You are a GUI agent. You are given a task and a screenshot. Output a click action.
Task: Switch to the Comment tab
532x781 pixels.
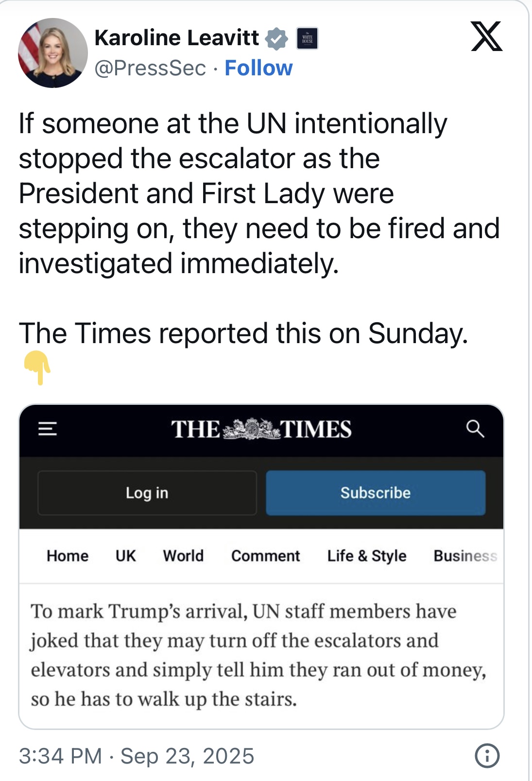pos(265,555)
